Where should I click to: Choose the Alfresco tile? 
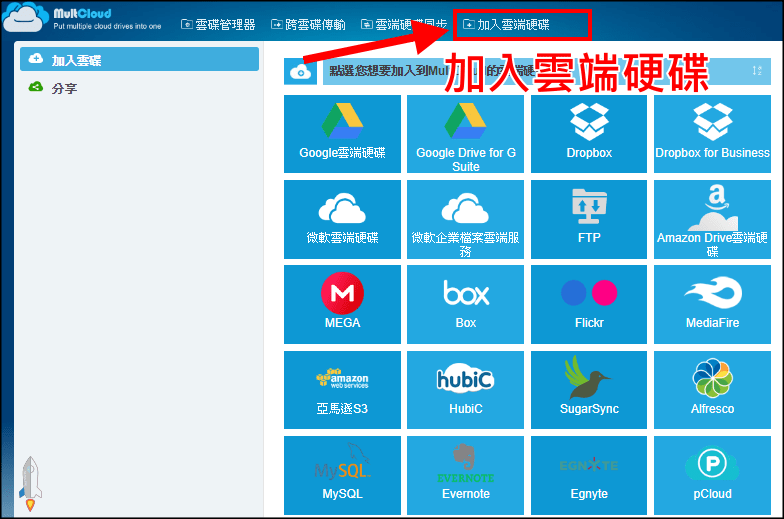[x=712, y=390]
